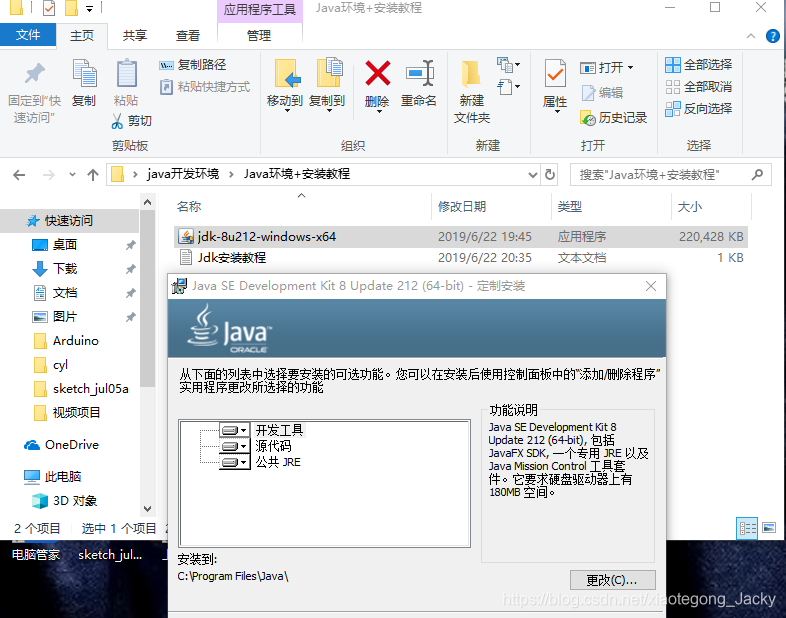Click Paste shortcut (粘贴快捷方式)
The height and width of the screenshot is (618, 786).
coord(205,87)
